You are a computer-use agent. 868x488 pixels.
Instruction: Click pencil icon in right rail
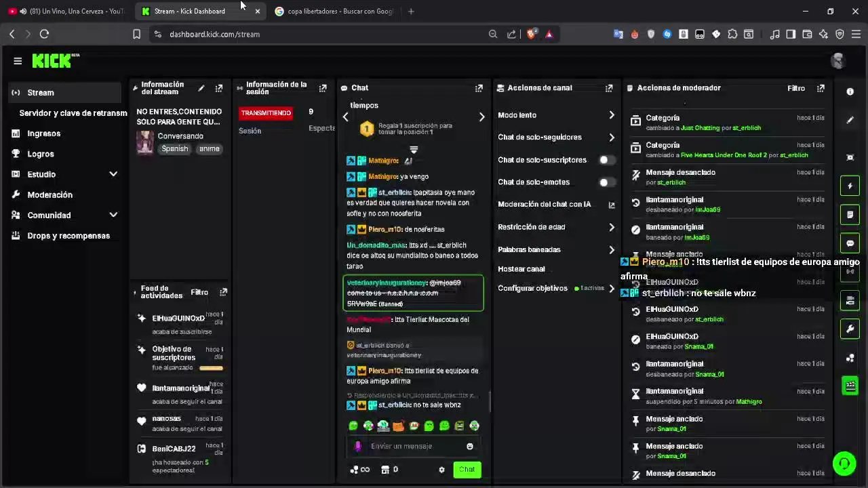(x=850, y=120)
